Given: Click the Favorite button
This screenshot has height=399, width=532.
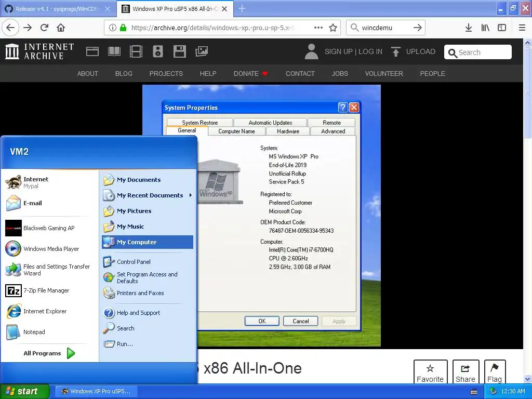Looking at the screenshot, I should pos(430,372).
